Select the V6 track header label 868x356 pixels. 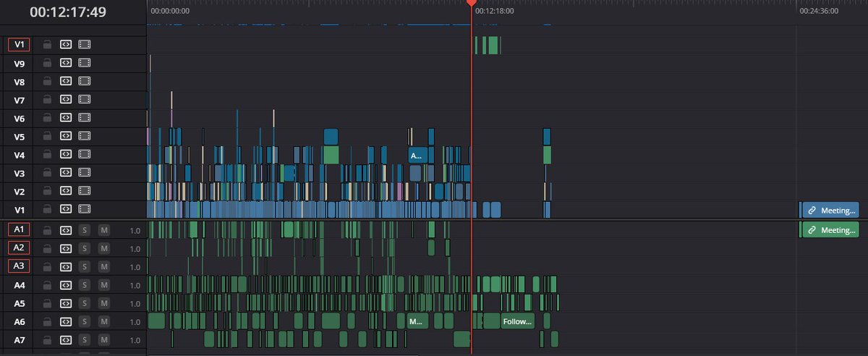(x=20, y=119)
